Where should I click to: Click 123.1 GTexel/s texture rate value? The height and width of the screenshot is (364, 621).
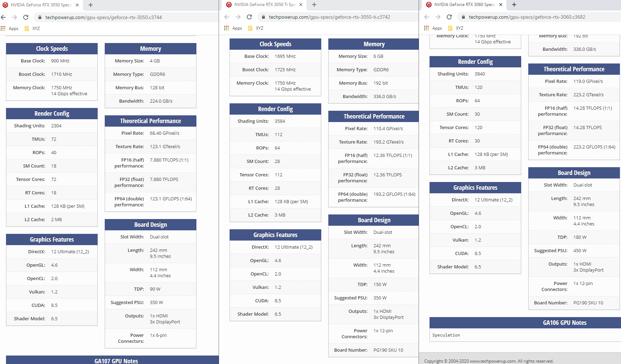point(165,147)
